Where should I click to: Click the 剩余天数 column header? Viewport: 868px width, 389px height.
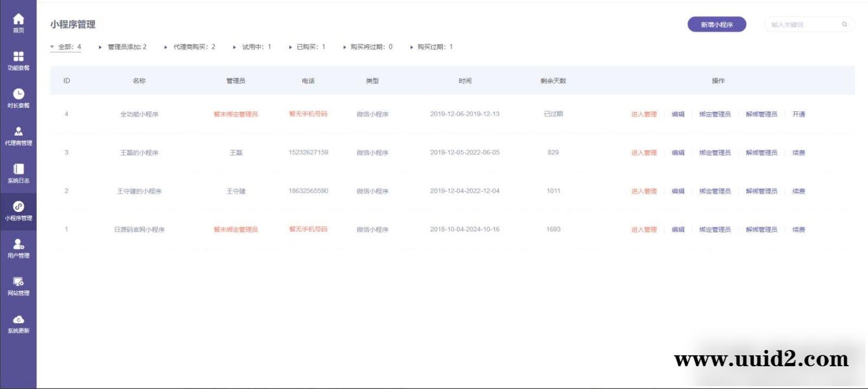click(x=553, y=81)
